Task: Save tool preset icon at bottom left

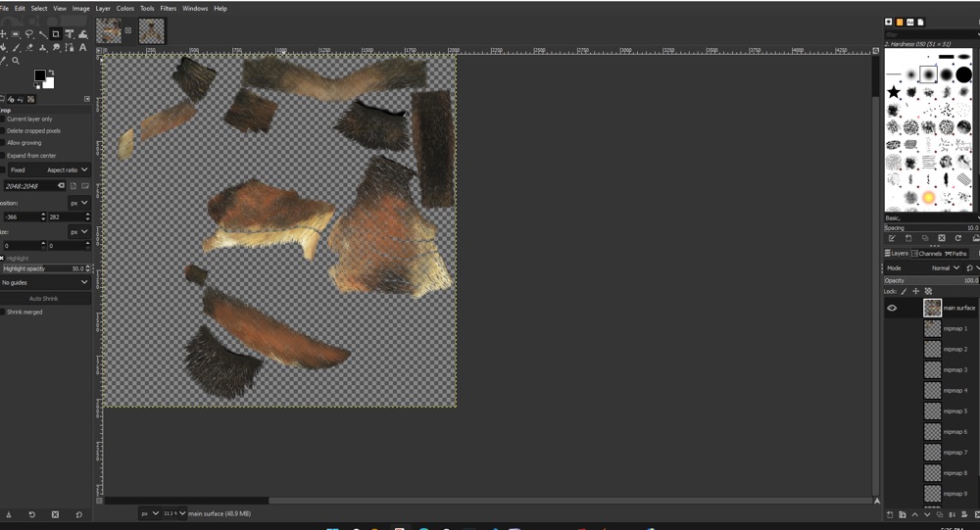Action: tap(9, 514)
